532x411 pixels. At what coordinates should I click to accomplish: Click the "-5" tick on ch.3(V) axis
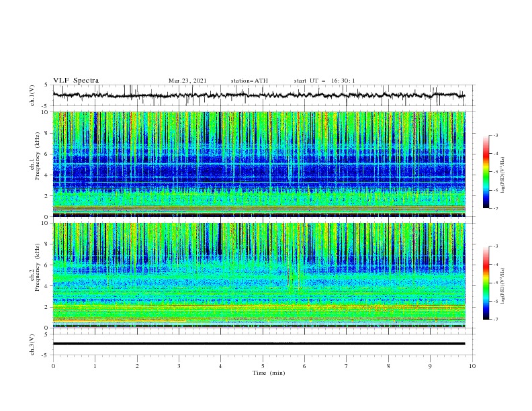[46, 355]
